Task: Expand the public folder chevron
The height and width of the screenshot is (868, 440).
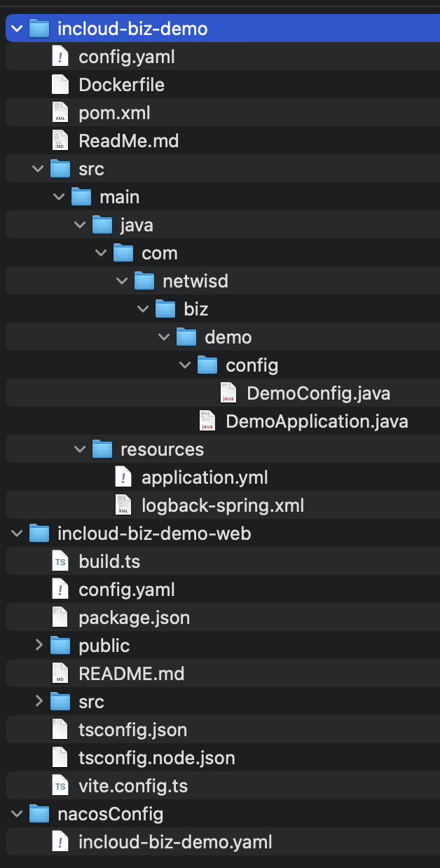Action: coord(39,646)
